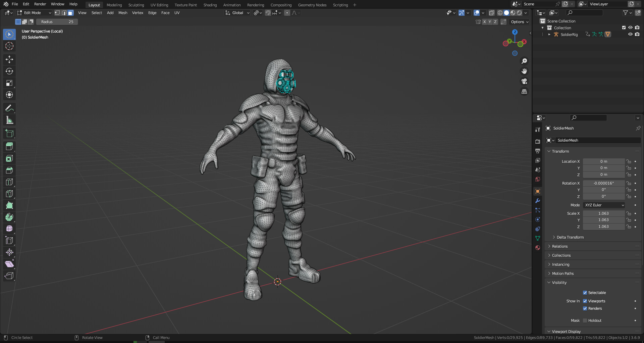Open the XYZ Euler rotation mode dropdown
Image resolution: width=644 pixels, height=343 pixels.
(x=604, y=205)
